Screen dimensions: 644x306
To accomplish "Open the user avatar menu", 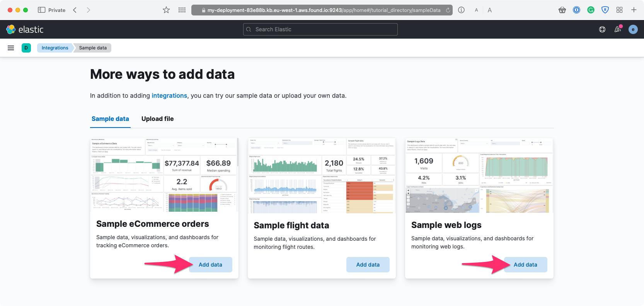I will coord(633,29).
